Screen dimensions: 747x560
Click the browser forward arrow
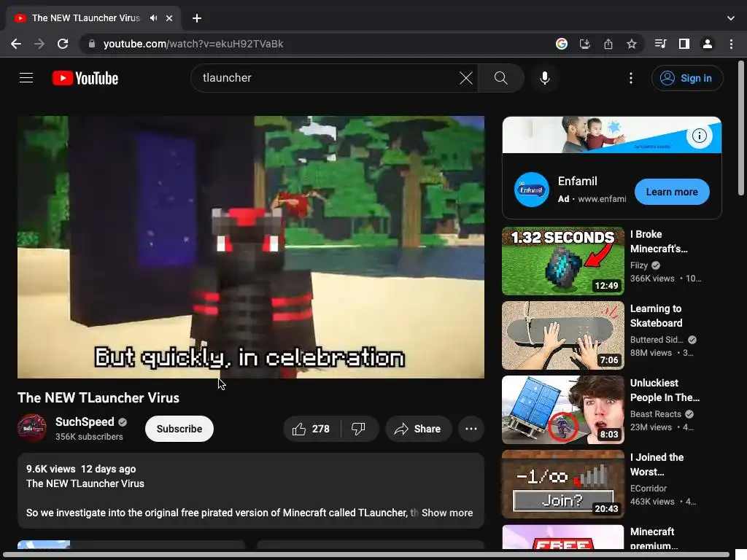pyautogui.click(x=39, y=44)
